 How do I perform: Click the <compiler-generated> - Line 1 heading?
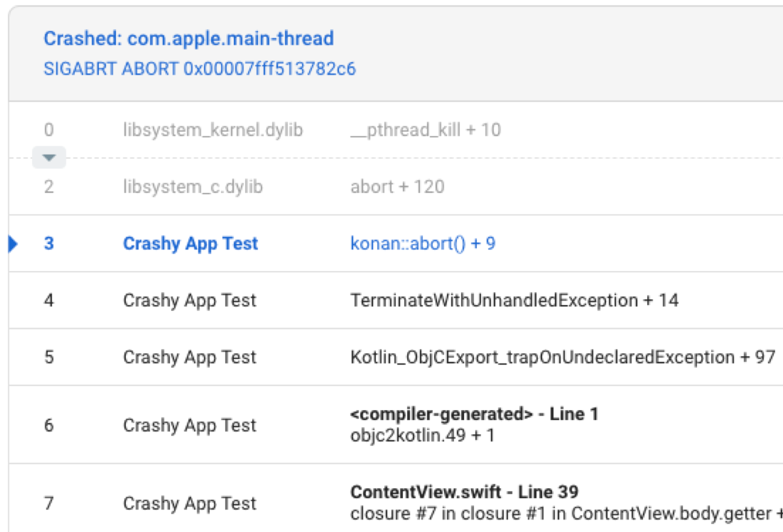click(x=474, y=414)
